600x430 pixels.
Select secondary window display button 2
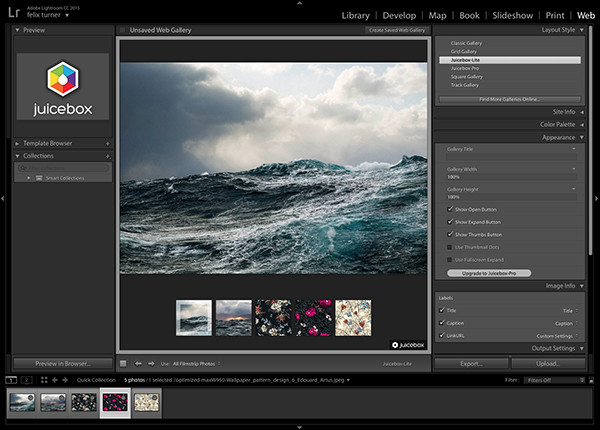click(26, 380)
